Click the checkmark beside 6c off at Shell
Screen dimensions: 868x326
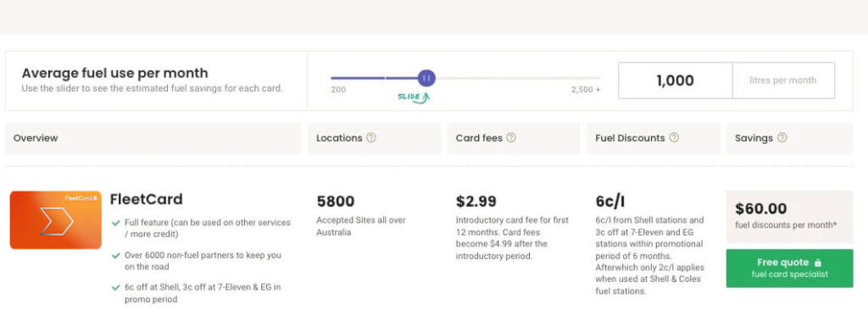click(x=115, y=287)
